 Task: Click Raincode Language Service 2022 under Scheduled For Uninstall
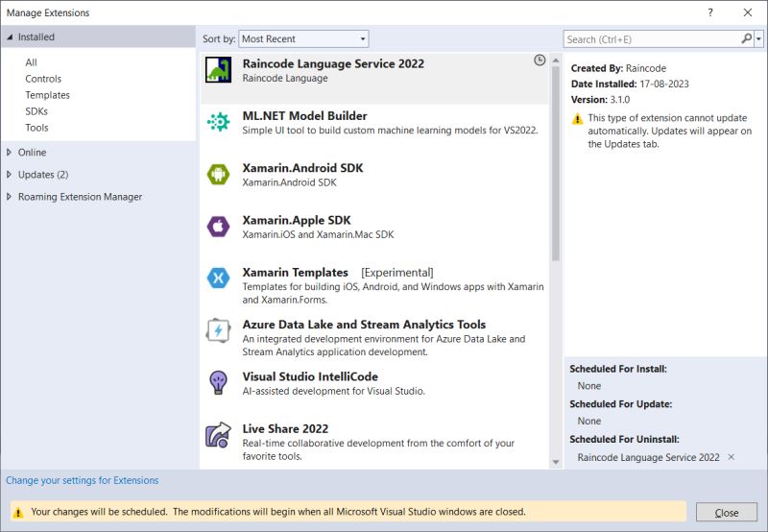coord(649,457)
